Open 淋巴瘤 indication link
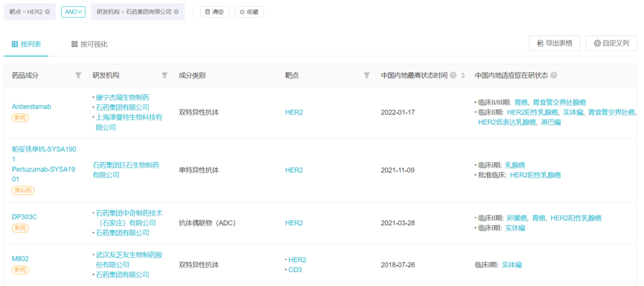The height and width of the screenshot is (286, 644). click(x=551, y=122)
